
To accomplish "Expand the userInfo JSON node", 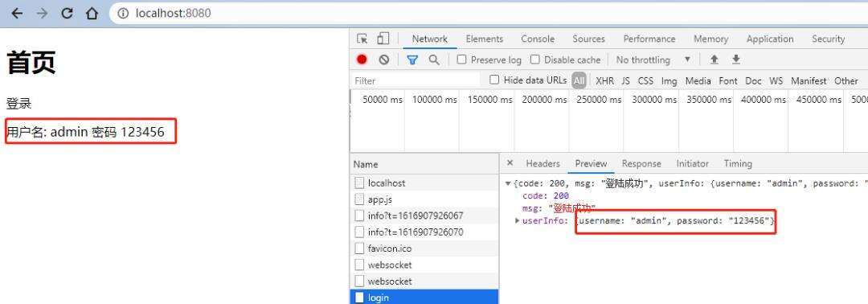I will click(x=517, y=221).
